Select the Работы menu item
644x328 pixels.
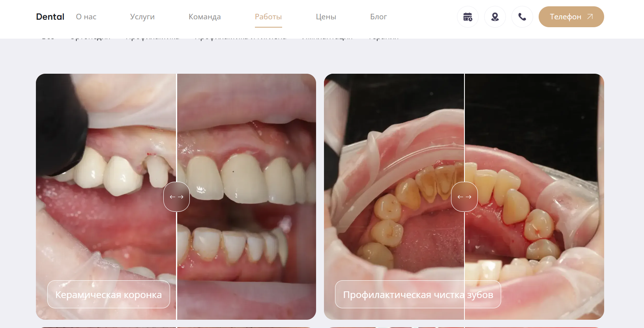(268, 17)
